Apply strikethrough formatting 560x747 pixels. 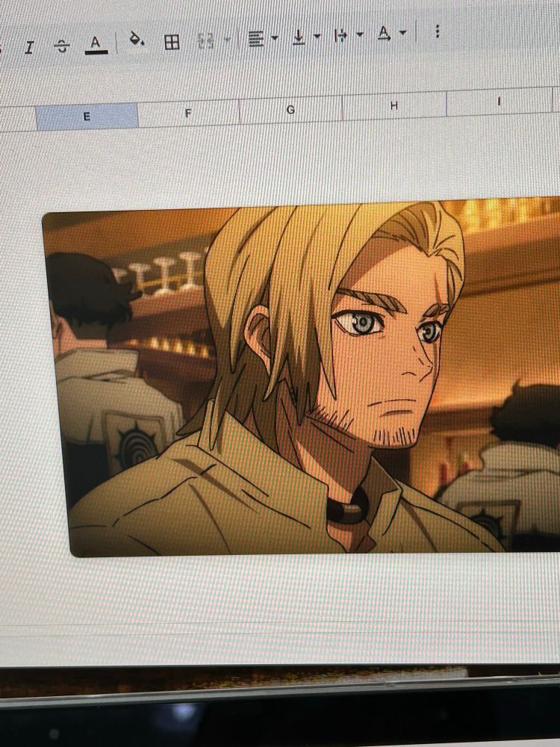[x=62, y=46]
